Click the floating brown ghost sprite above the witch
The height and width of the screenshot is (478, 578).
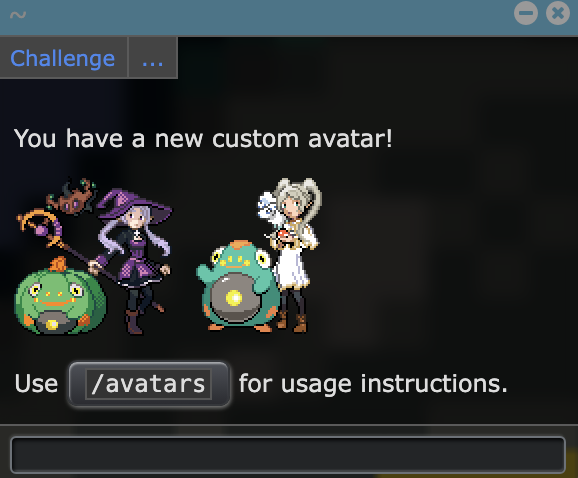coord(73,197)
